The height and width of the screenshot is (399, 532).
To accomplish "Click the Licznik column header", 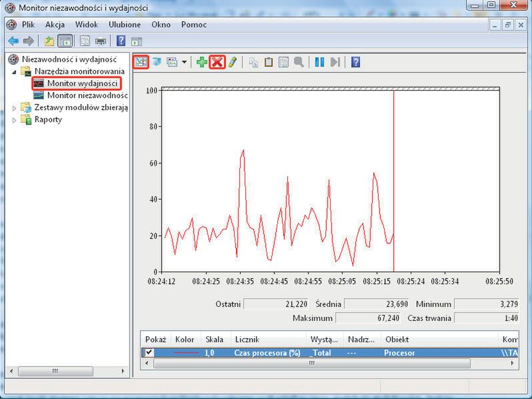I will [247, 340].
